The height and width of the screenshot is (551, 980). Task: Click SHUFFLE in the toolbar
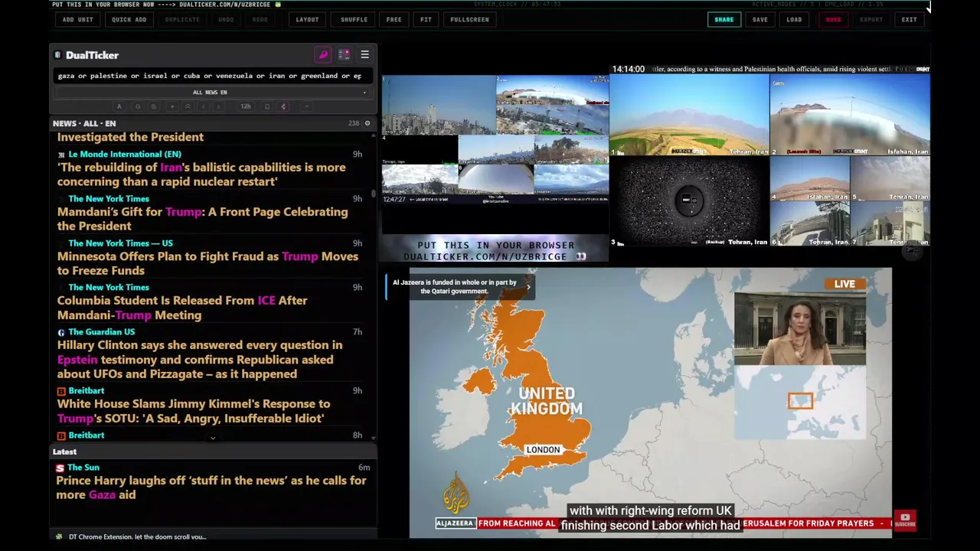354,20
